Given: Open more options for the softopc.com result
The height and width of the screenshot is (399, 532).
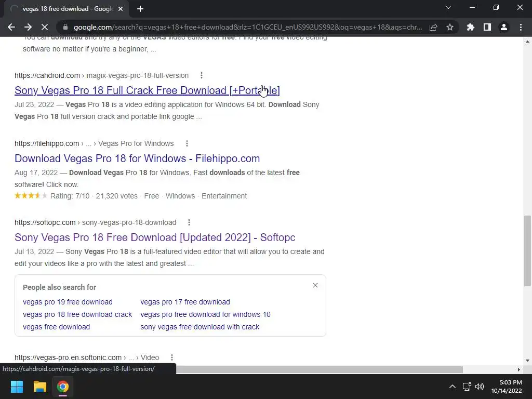Looking at the screenshot, I should tap(189, 222).
